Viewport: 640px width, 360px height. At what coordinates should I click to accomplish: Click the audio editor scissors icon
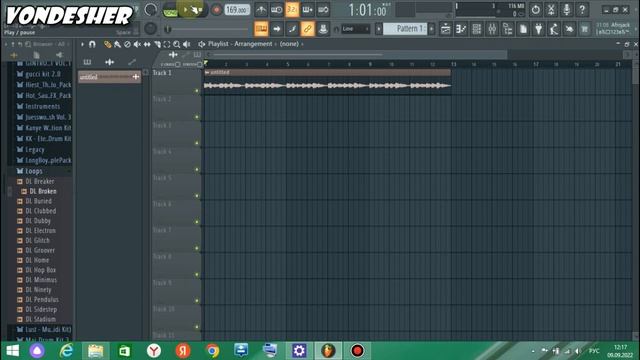551,9
